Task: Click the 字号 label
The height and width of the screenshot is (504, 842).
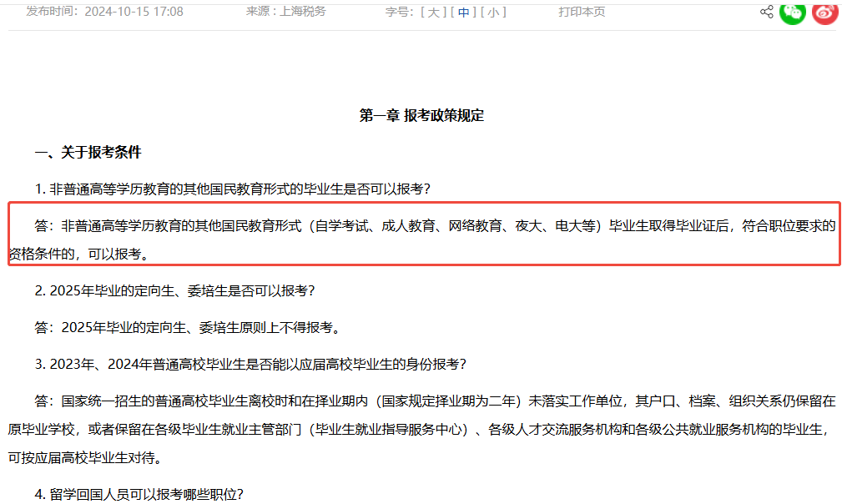Action: pos(401,12)
